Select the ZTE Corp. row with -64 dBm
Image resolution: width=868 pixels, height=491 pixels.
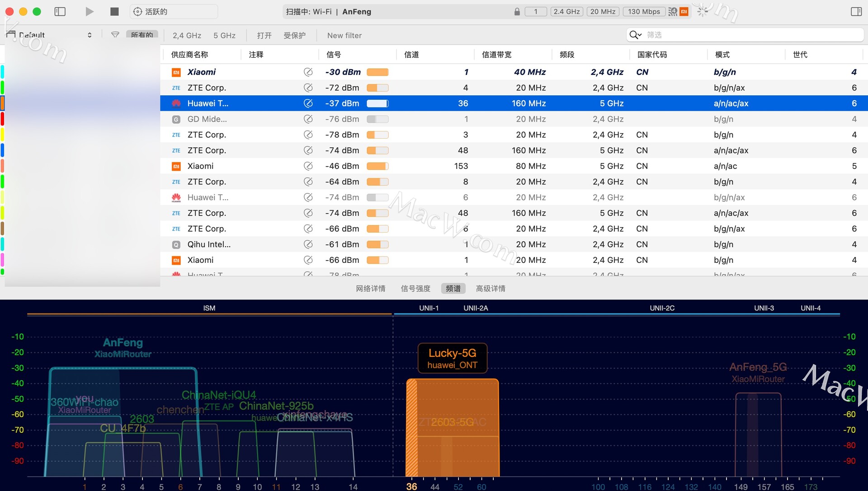point(514,182)
